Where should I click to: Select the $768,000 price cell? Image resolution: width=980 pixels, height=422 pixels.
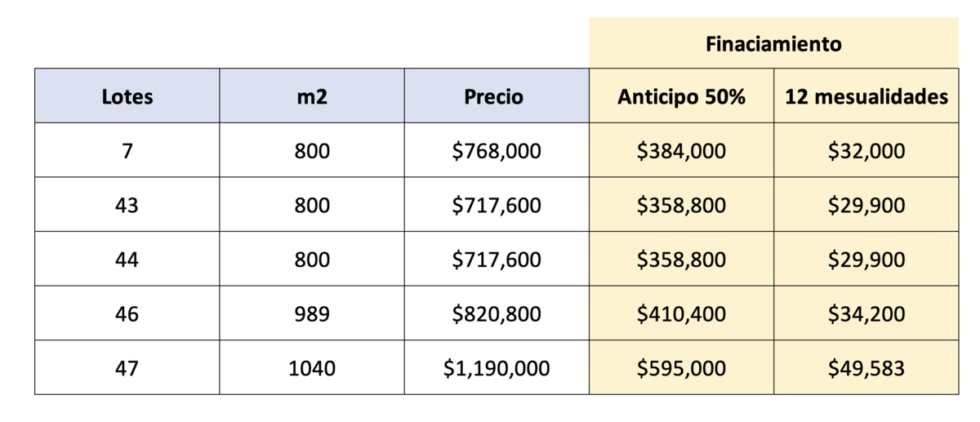pyautogui.click(x=496, y=151)
